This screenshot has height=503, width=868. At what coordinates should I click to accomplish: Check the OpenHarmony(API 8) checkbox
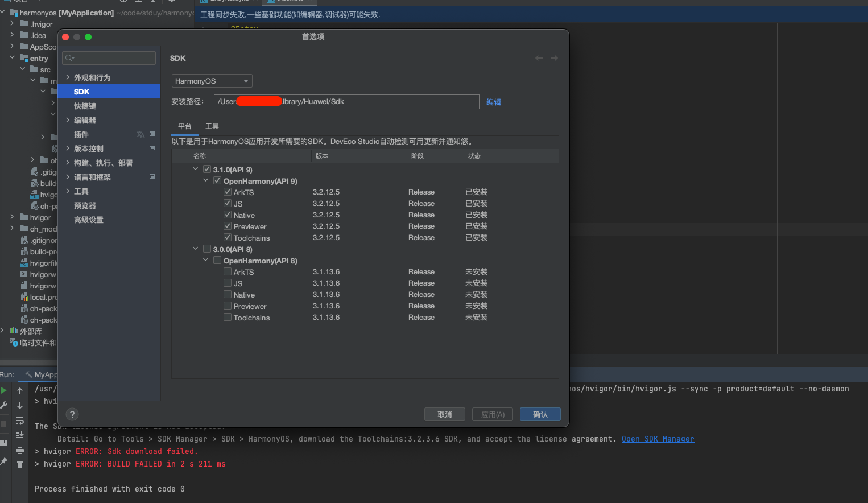pyautogui.click(x=217, y=260)
